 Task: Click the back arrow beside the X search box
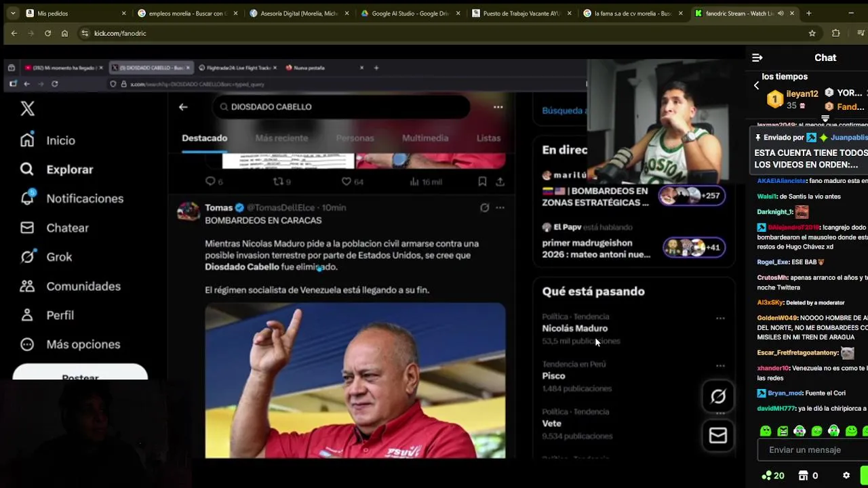(x=183, y=107)
